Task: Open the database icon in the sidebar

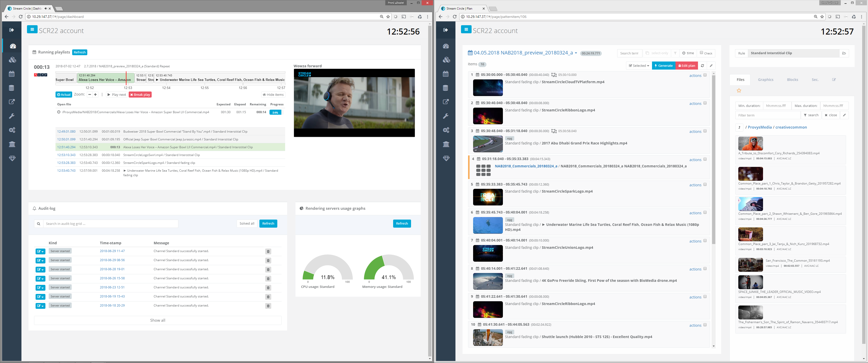Action: [x=12, y=88]
